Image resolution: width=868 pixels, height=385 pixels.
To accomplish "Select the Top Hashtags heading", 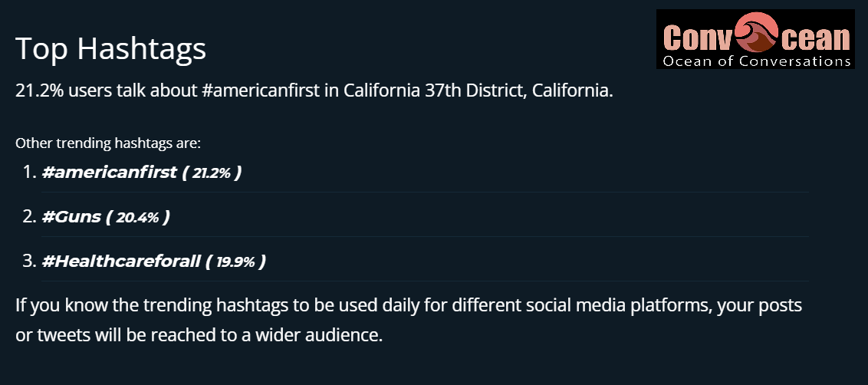I will (110, 48).
